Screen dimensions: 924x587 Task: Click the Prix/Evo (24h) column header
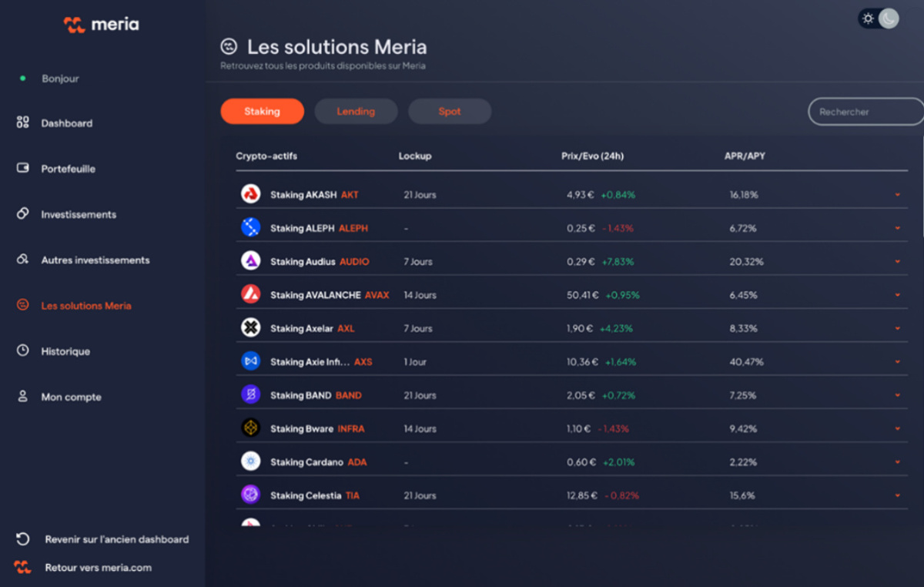click(593, 156)
